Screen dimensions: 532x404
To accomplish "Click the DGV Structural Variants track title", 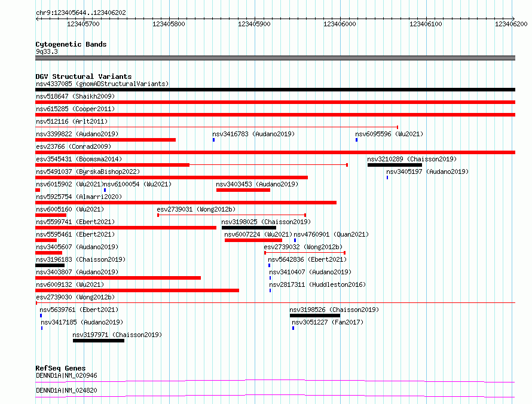I will click(84, 76).
